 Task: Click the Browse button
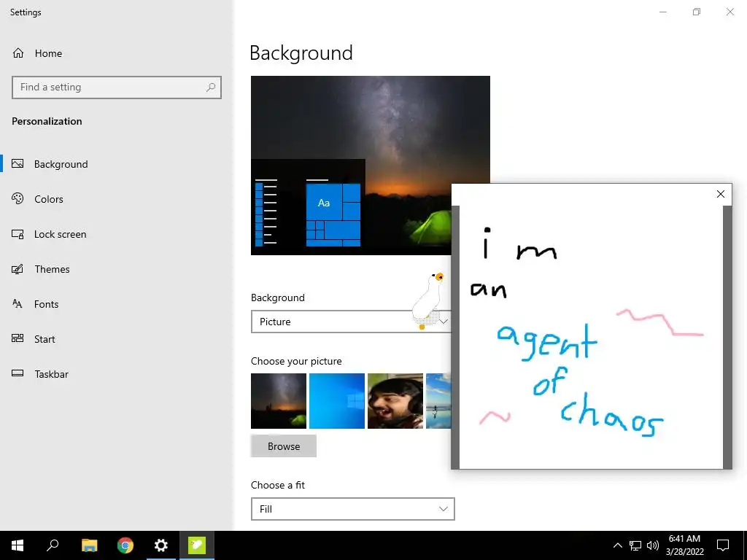click(x=284, y=446)
